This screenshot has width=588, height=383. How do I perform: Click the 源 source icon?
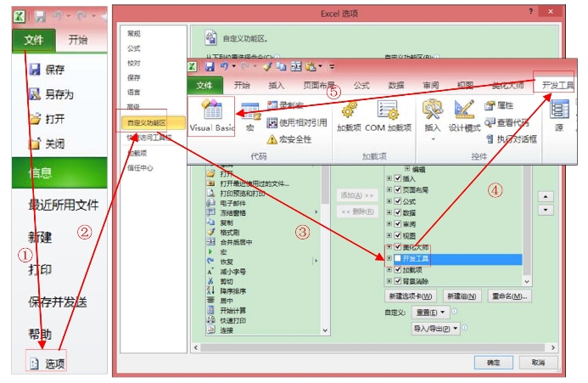click(x=559, y=110)
